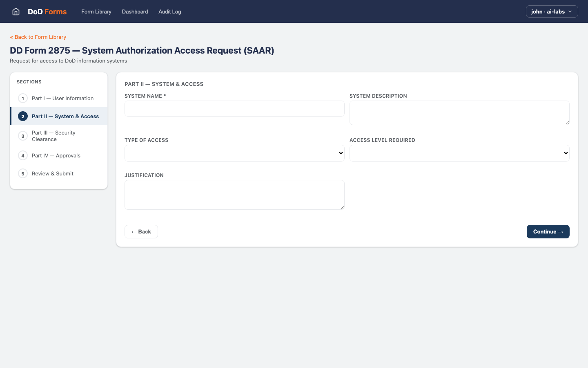Viewport: 588px width, 368px height.
Task: Open the Access Level Required dropdown
Action: tap(459, 153)
